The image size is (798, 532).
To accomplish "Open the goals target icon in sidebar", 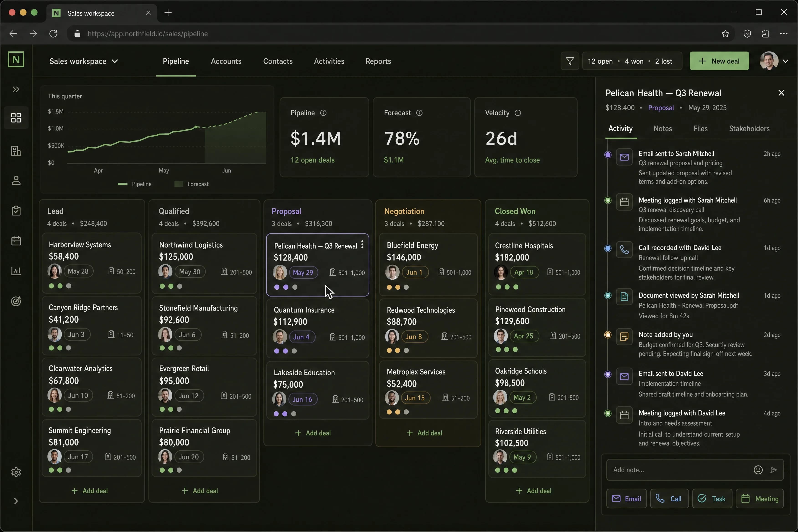I will pyautogui.click(x=16, y=301).
